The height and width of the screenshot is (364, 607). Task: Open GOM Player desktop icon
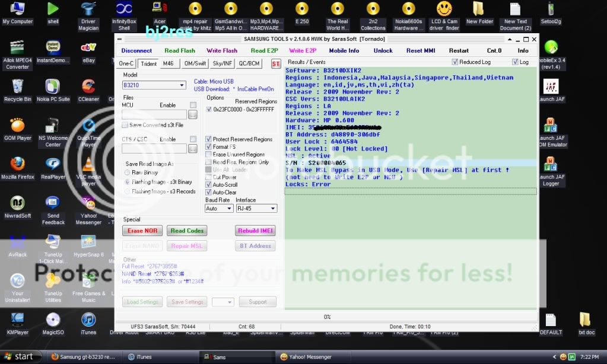[x=17, y=130]
